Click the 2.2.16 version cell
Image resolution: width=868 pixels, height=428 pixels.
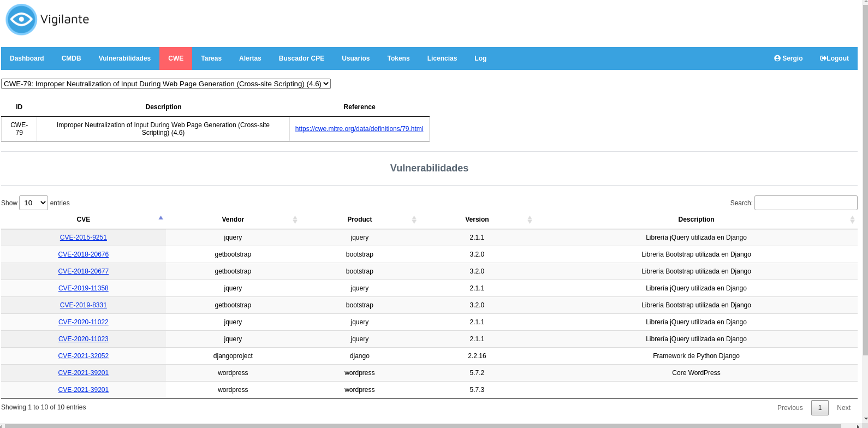click(x=477, y=356)
